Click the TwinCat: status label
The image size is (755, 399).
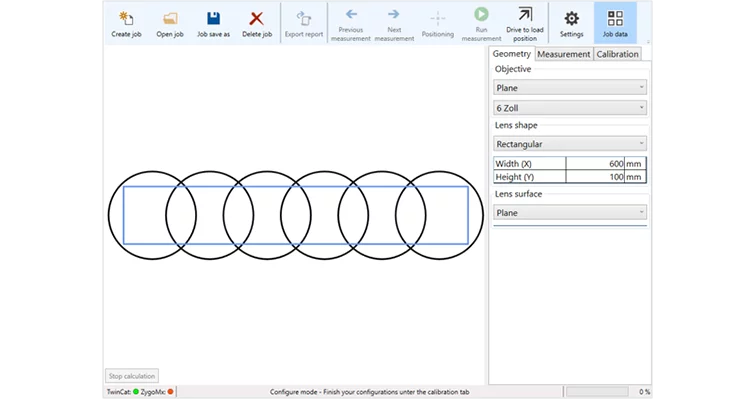pos(119,392)
